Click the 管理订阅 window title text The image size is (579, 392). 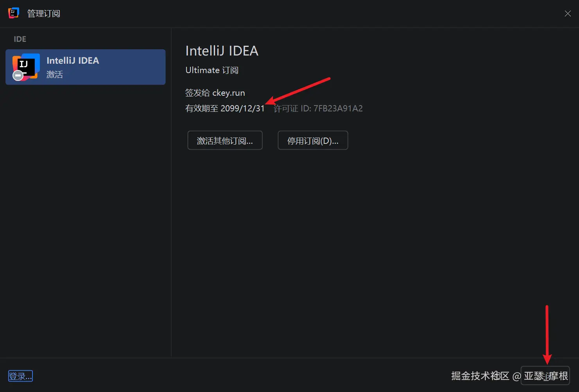[43, 14]
